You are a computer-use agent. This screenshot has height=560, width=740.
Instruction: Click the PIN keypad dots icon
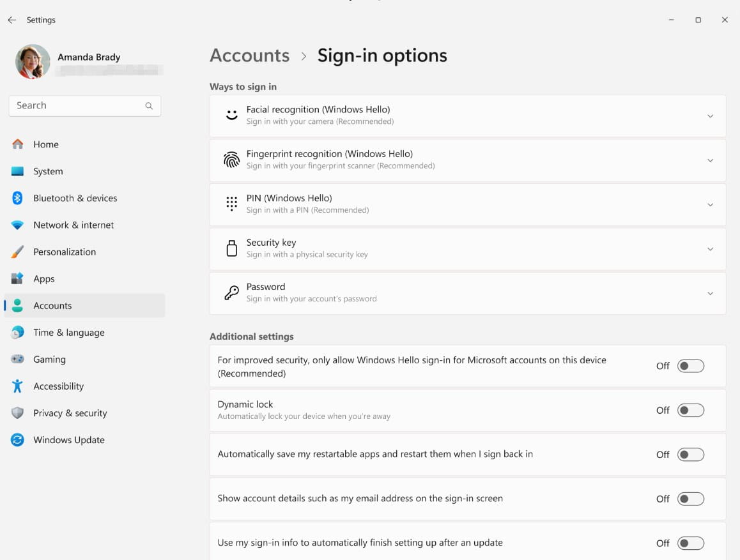(231, 204)
